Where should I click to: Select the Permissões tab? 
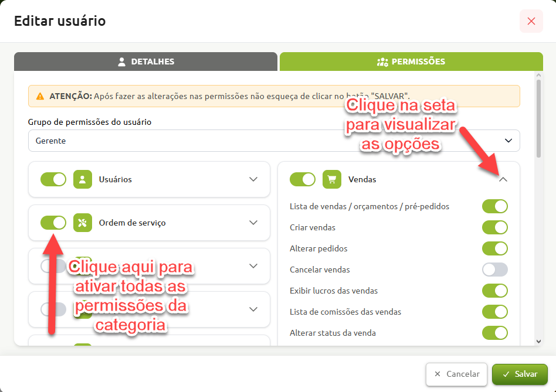point(411,62)
